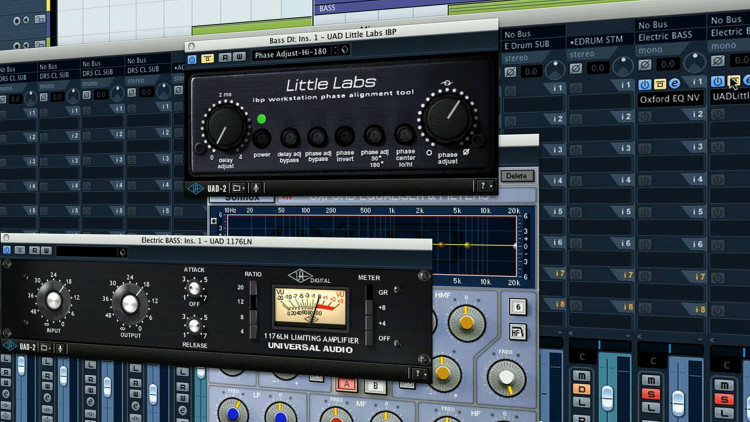Invert phase on EDRUM STM channel
This screenshot has height=422, width=750.
(576, 68)
